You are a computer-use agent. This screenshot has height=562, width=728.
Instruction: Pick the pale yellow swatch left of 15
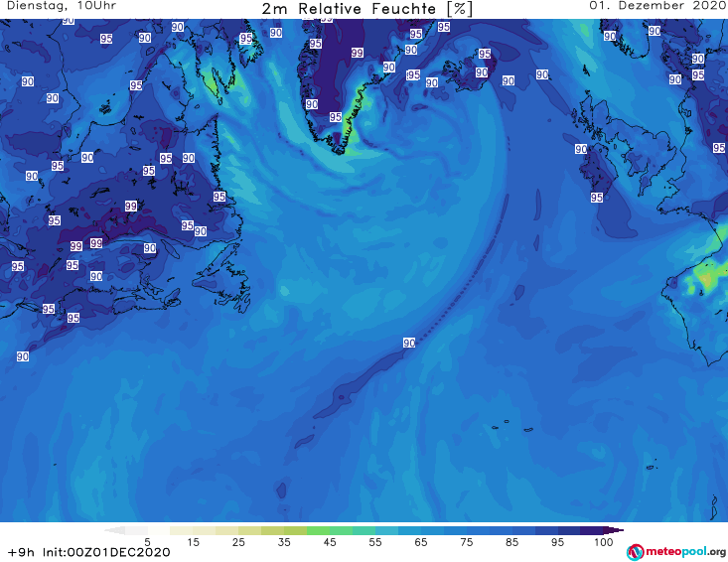(x=182, y=530)
